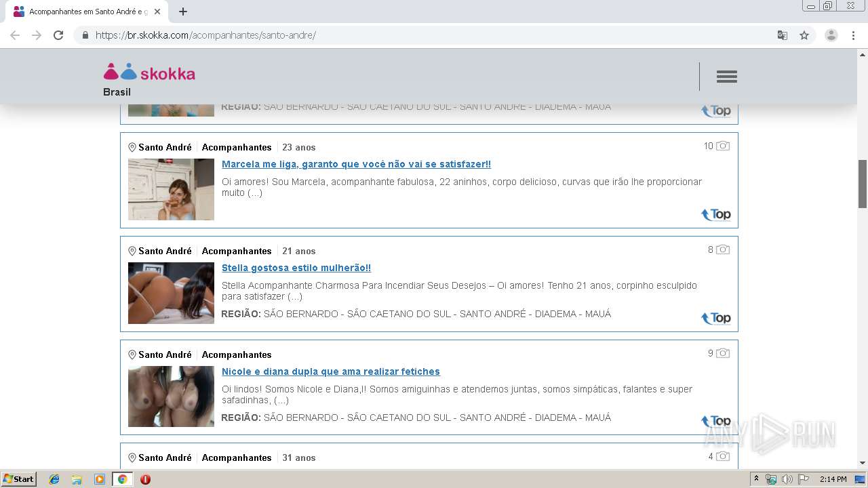Click the camera icon showing 4 photos

click(723, 456)
